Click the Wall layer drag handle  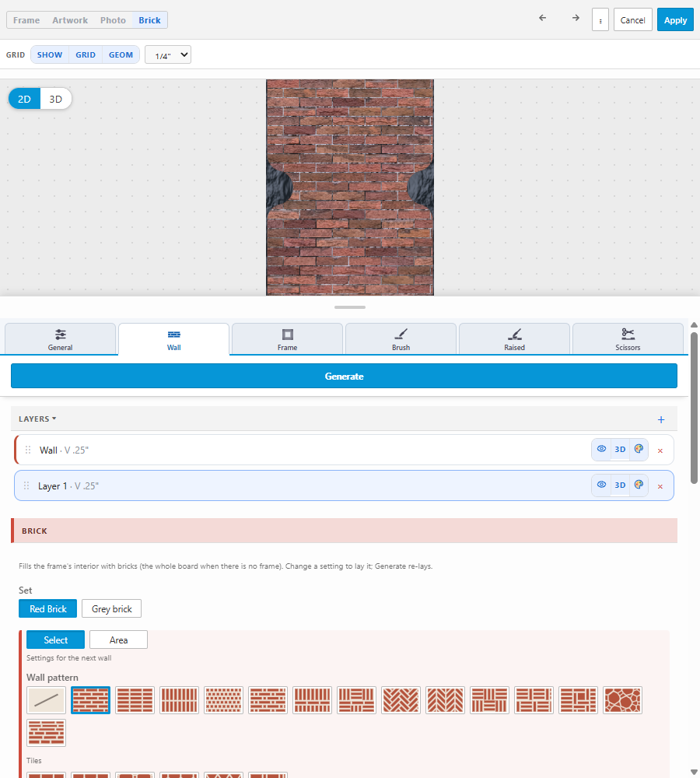[28, 450]
